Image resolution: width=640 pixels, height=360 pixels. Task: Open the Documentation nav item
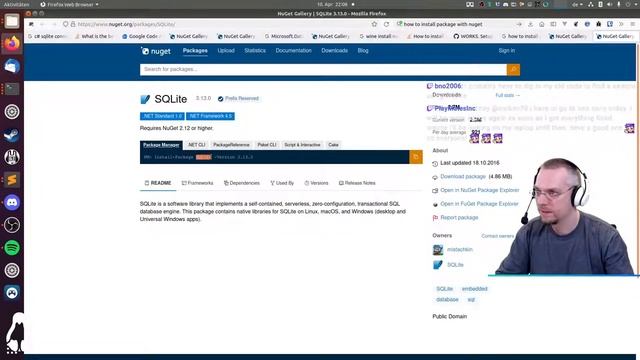(293, 51)
